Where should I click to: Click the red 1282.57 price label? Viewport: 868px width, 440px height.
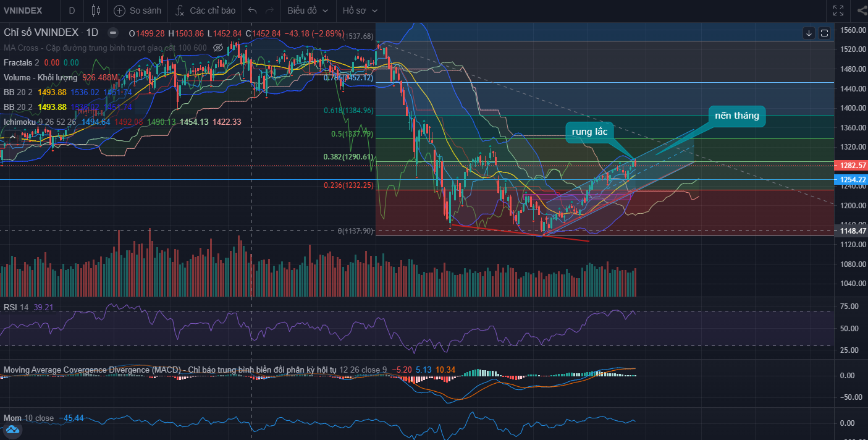pos(849,166)
